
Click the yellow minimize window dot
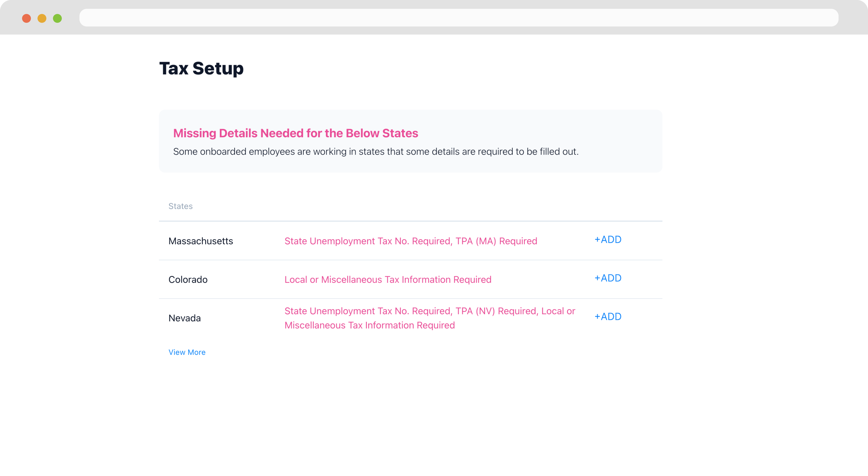[42, 18]
